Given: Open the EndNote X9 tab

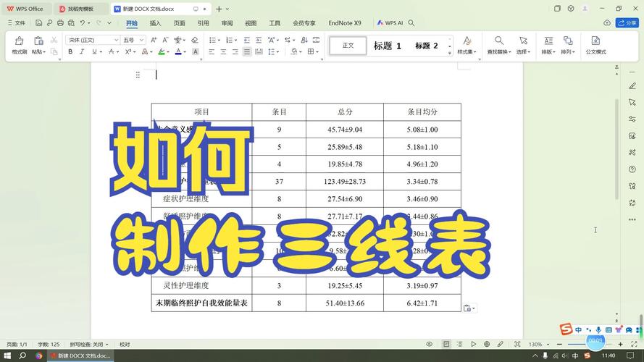Looking at the screenshot, I should point(345,23).
